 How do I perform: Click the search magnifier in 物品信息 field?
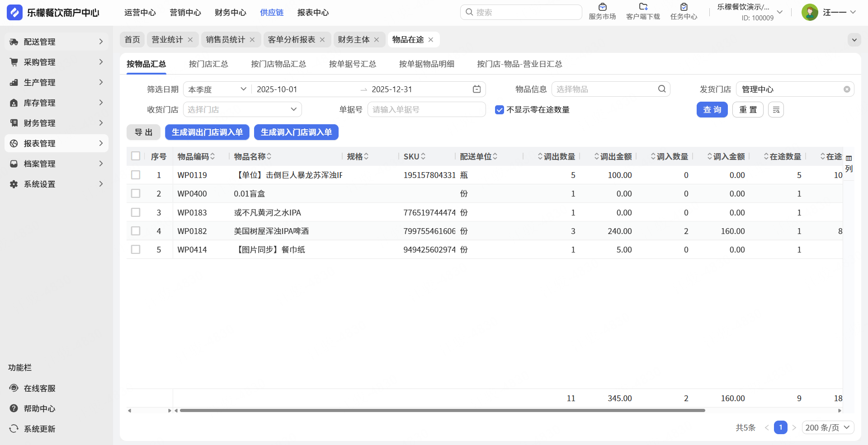662,89
